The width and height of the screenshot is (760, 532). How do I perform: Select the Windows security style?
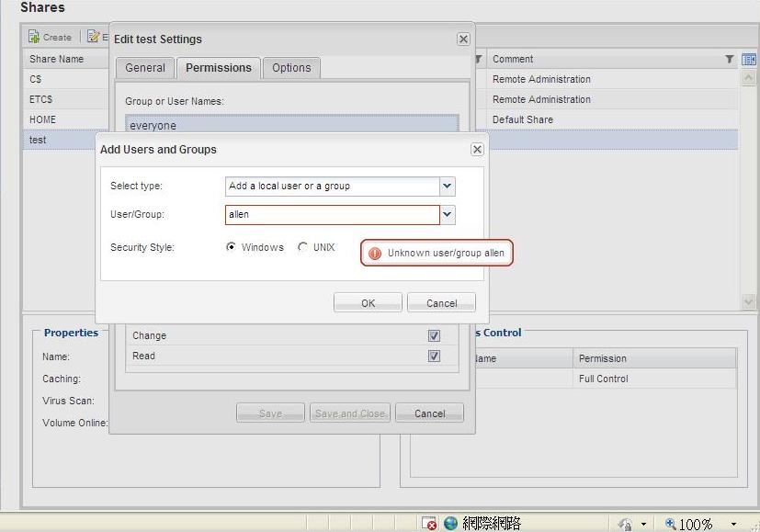(232, 247)
